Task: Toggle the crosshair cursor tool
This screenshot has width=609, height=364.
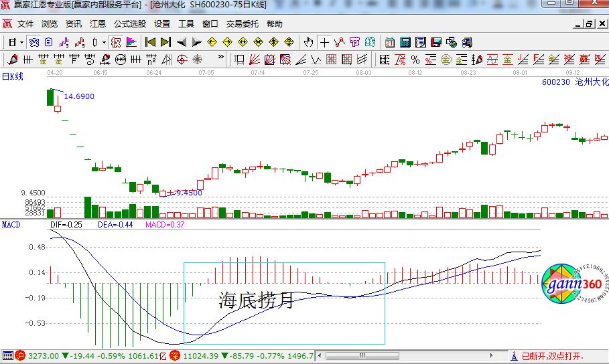Action: point(324,42)
